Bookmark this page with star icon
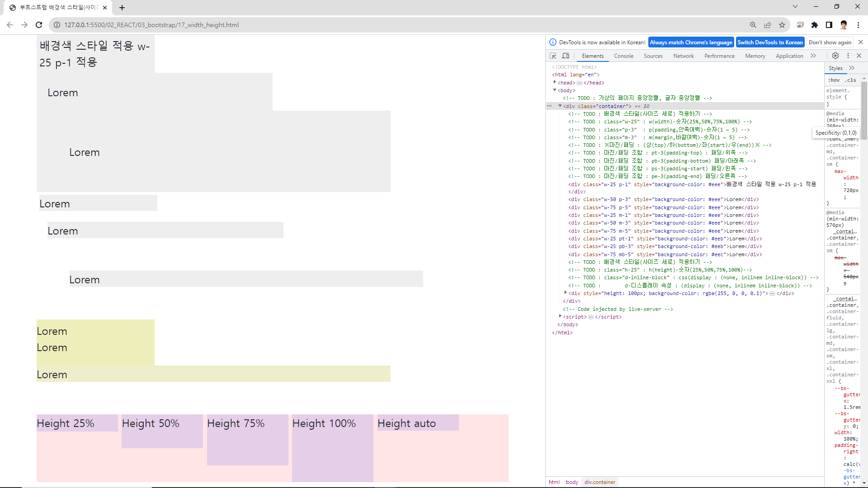 [x=782, y=25]
